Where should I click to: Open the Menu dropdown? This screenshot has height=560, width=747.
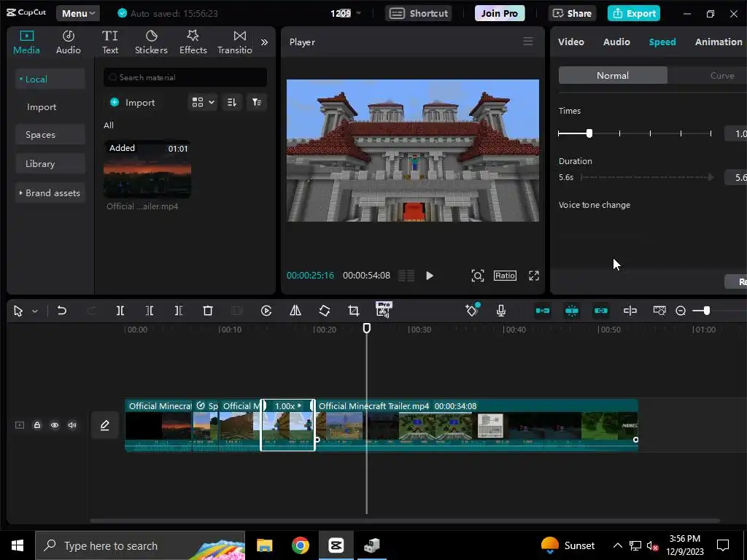pos(78,13)
